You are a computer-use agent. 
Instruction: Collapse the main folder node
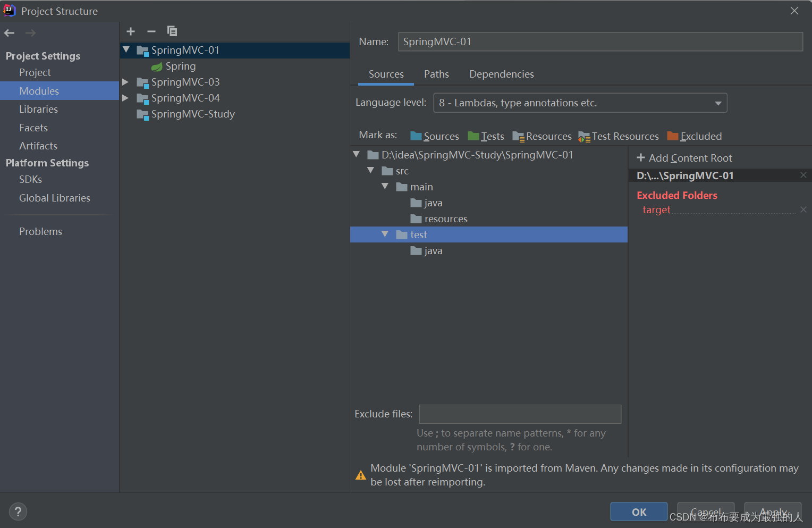[x=385, y=186]
